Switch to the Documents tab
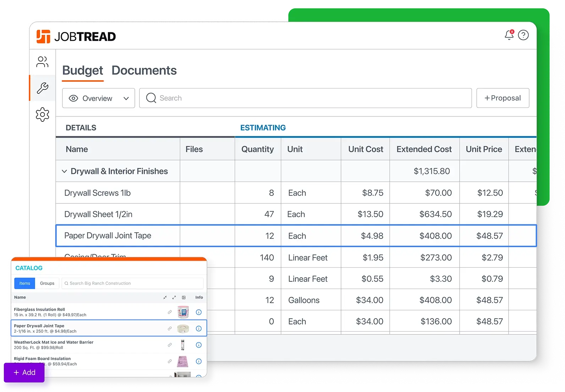The width and height of the screenshot is (565, 392). (144, 71)
